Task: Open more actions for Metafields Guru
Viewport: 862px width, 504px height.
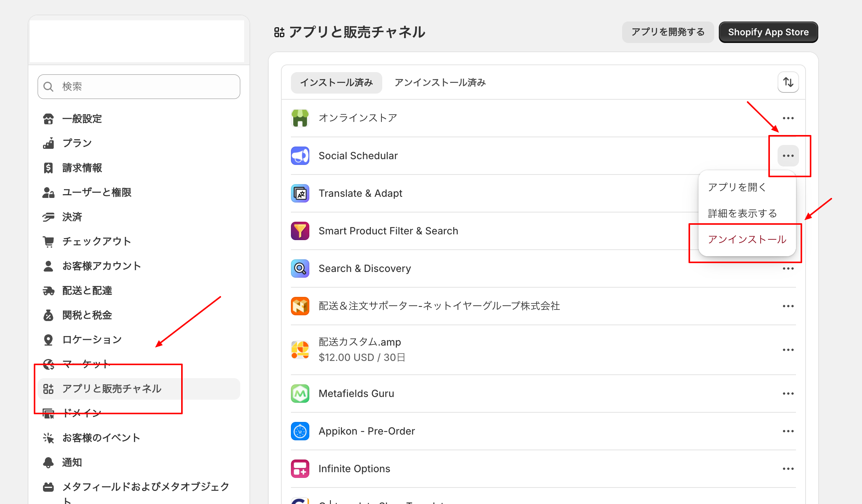Action: point(788,394)
